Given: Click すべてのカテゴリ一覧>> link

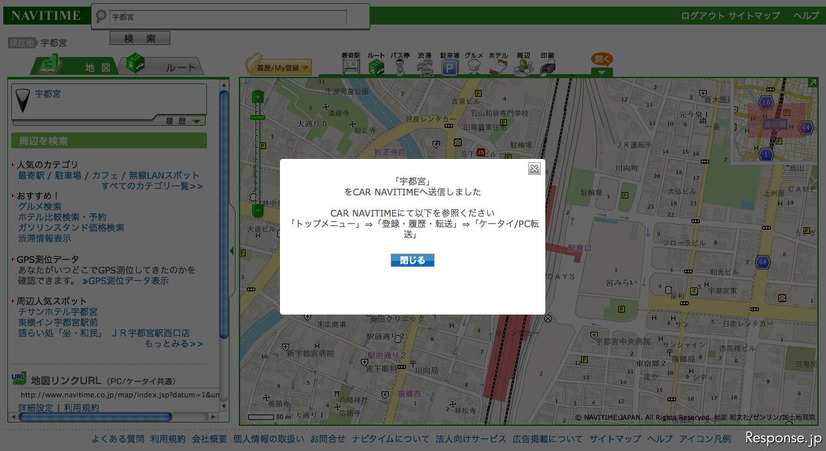Looking at the screenshot, I should click(152, 186).
